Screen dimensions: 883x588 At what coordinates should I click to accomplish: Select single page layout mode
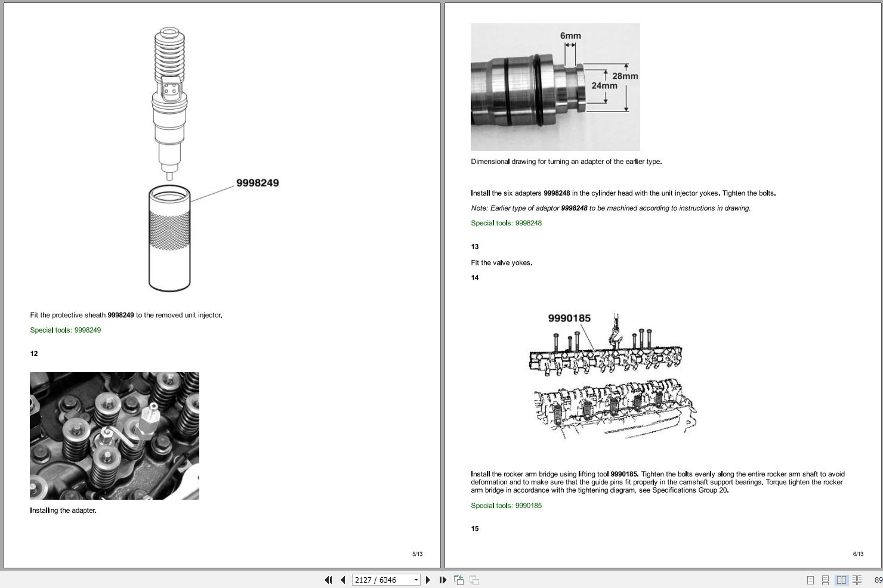(x=810, y=580)
